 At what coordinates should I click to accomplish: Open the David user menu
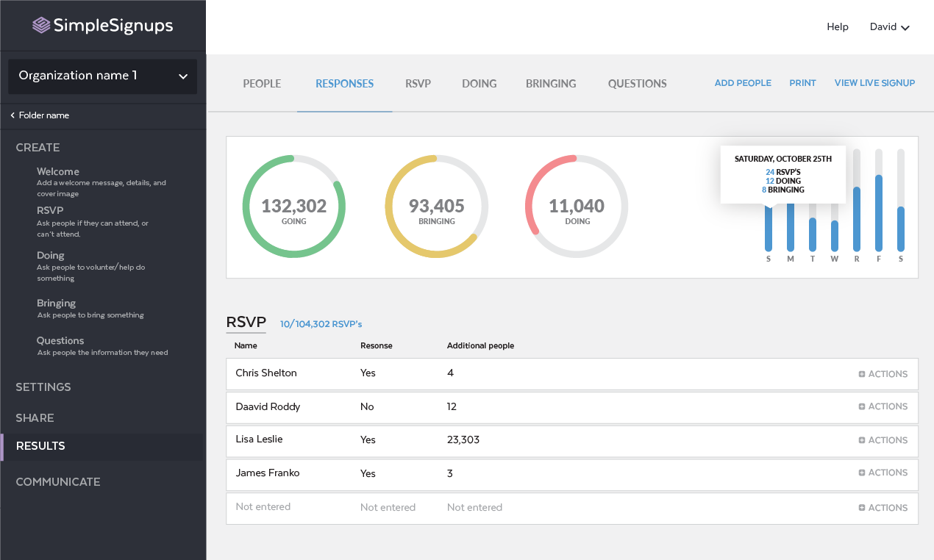[x=890, y=27]
